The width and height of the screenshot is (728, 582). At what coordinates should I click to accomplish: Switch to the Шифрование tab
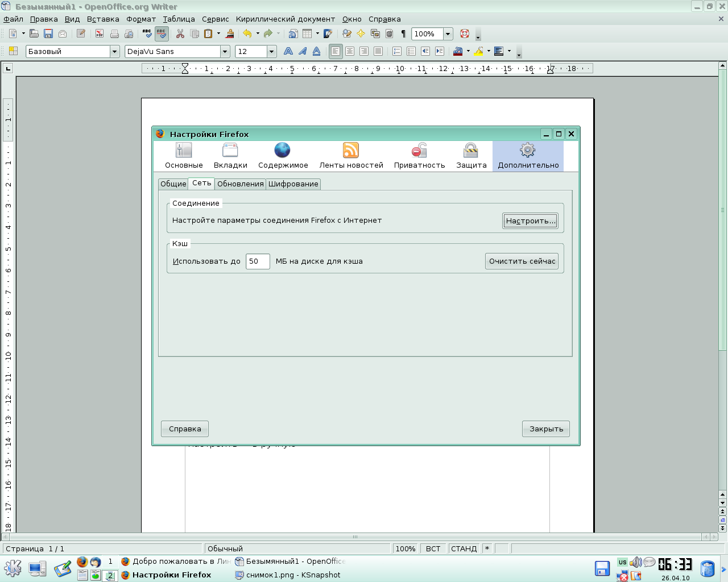tap(293, 184)
